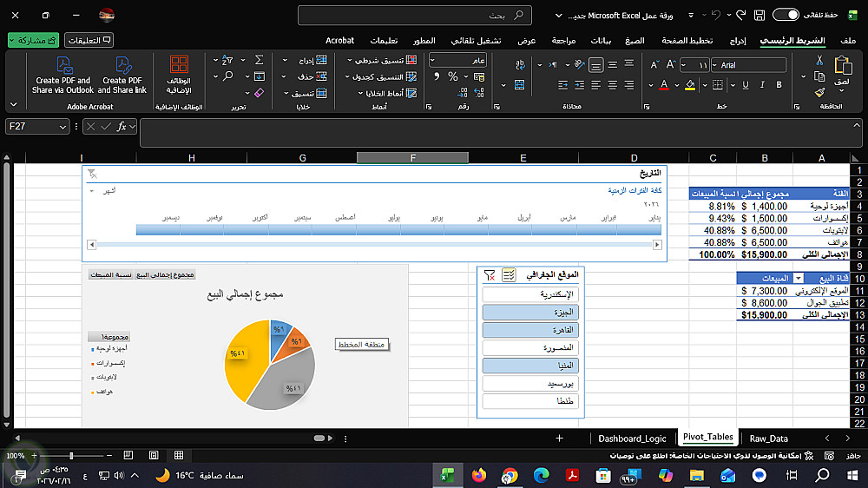Image resolution: width=868 pixels, height=488 pixels.
Task: Collapse the ribbon with the chevron
Action: 14,104
